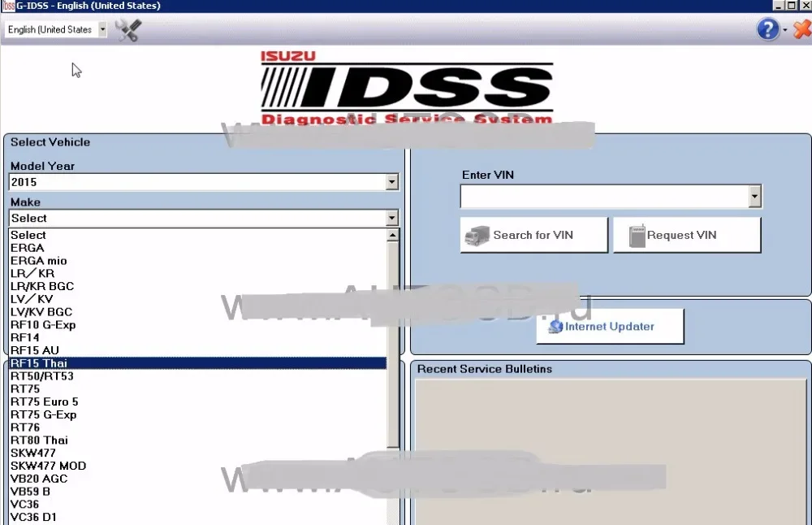Select the plain SKW477 entry
Screen dimensions: 812x525
click(197, 453)
